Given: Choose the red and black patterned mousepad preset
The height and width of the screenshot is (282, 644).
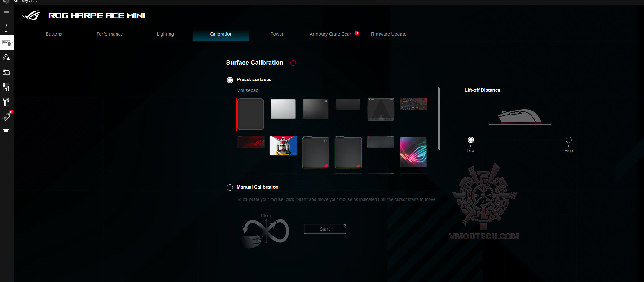Looking at the screenshot, I should pos(413,104).
